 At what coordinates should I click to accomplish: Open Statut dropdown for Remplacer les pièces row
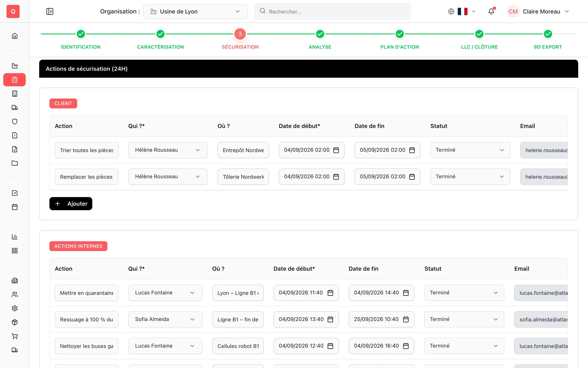[470, 176]
